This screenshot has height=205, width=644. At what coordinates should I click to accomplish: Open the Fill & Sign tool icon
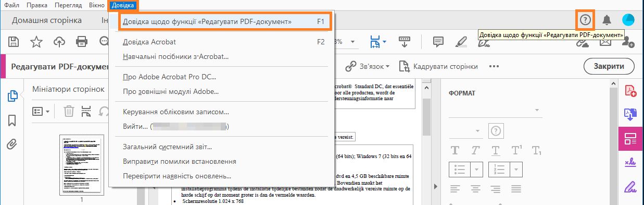point(631,162)
